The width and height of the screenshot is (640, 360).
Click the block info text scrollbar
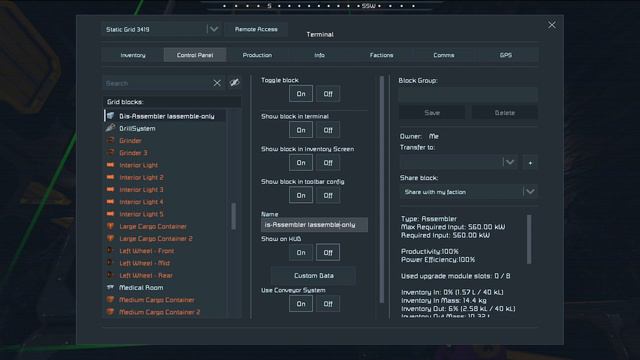point(529,240)
